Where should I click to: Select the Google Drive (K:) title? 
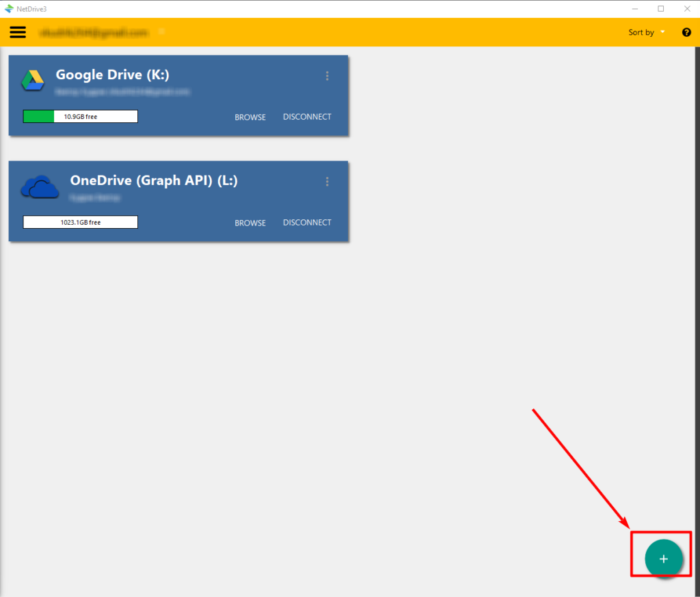pyautogui.click(x=112, y=74)
